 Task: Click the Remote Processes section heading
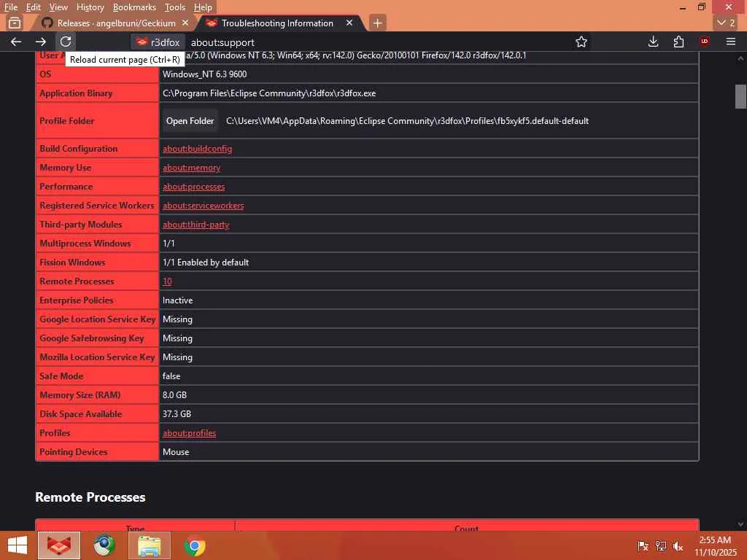tap(90, 497)
